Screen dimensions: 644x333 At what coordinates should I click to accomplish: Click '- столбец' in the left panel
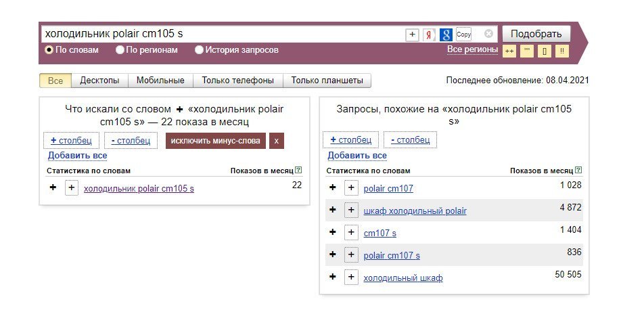click(131, 140)
